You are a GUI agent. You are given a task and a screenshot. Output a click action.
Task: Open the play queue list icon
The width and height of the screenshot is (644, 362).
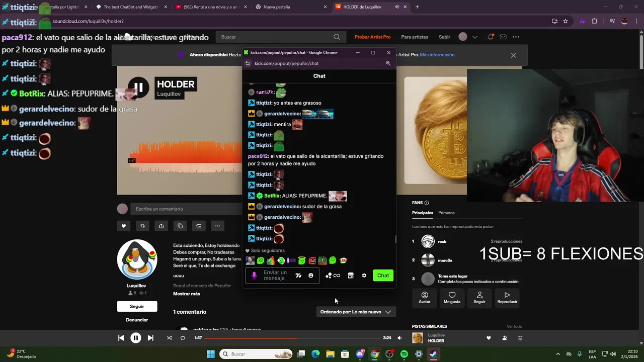(520, 338)
